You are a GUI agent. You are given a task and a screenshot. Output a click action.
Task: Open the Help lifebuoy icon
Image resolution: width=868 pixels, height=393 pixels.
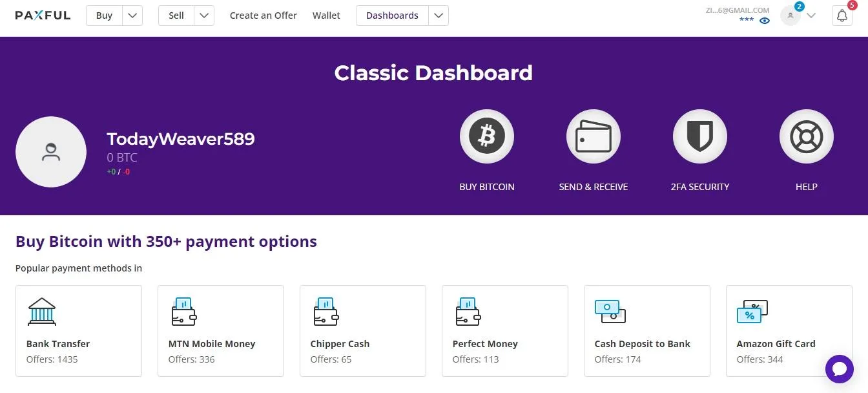click(x=806, y=136)
